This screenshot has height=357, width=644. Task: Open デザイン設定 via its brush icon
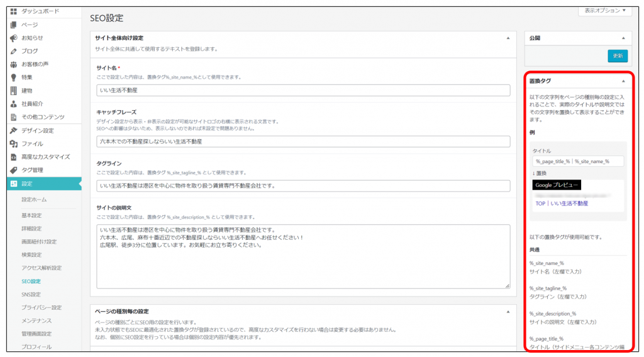point(13,130)
